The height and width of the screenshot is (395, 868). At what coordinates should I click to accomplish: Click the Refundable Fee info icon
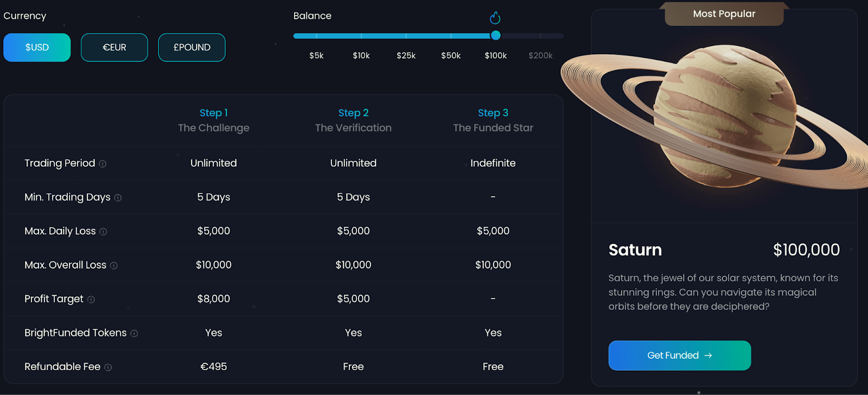(x=108, y=367)
